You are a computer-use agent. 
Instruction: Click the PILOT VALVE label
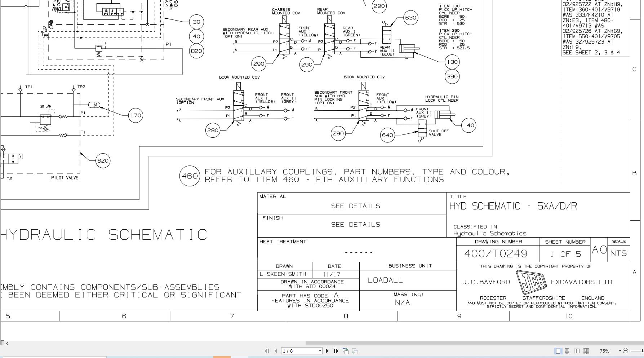point(65,178)
